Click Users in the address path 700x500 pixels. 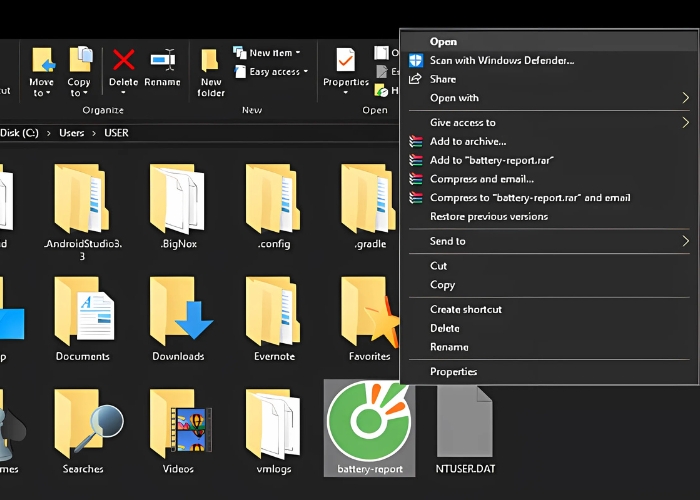70,133
